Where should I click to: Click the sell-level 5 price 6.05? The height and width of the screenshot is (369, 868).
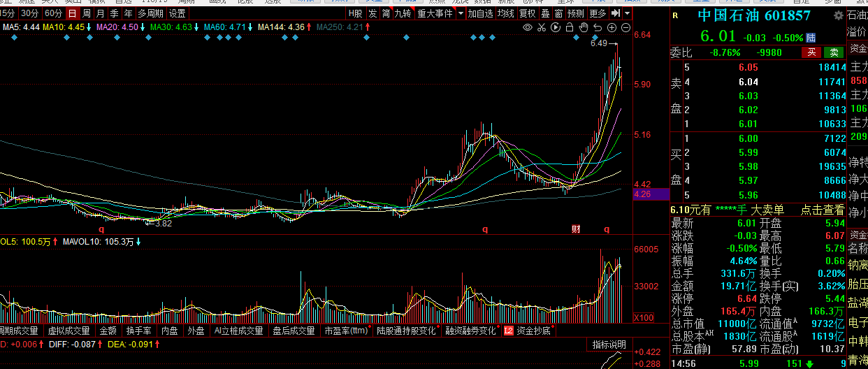748,68
